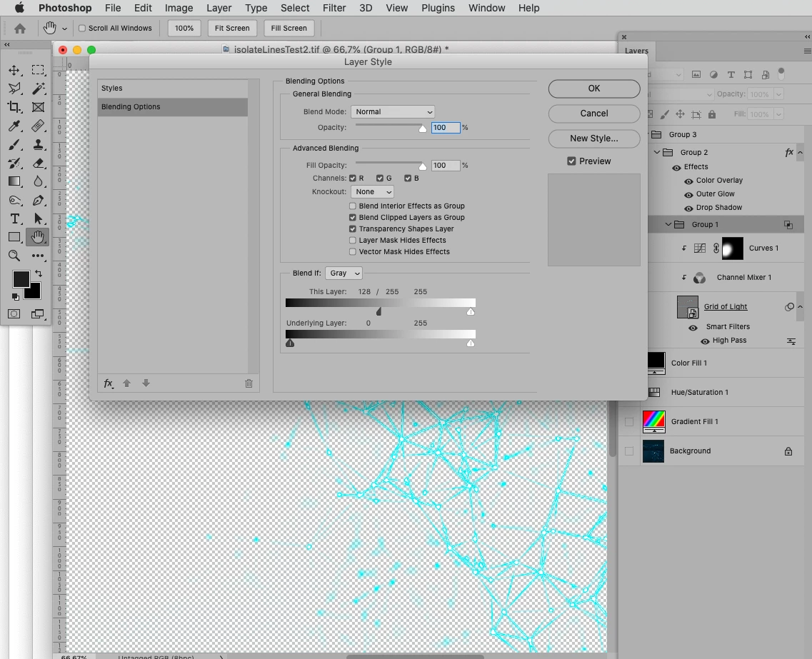This screenshot has width=812, height=659.
Task: Select the Hand tool in toolbox
Action: (37, 237)
